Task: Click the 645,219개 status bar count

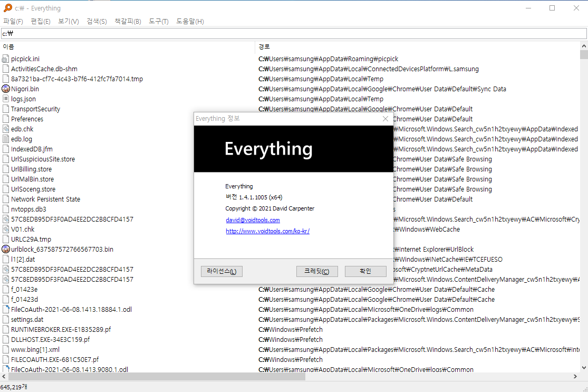Action: (x=14, y=387)
